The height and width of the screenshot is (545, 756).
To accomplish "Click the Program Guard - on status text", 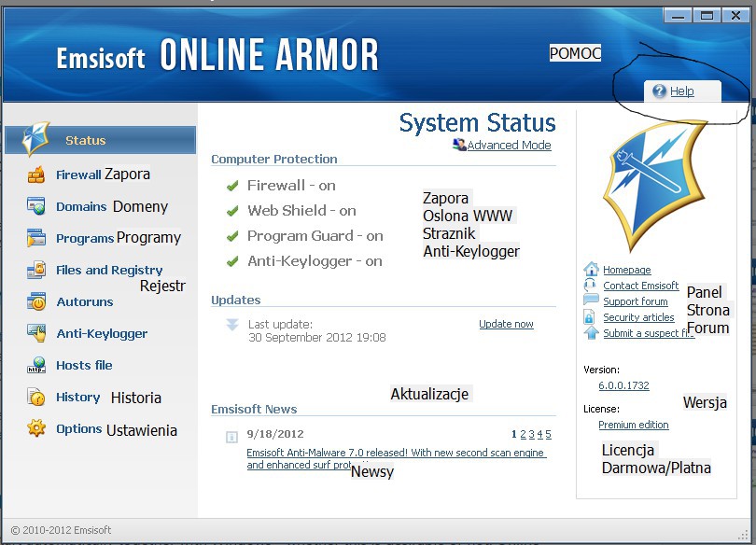I will [x=315, y=236].
